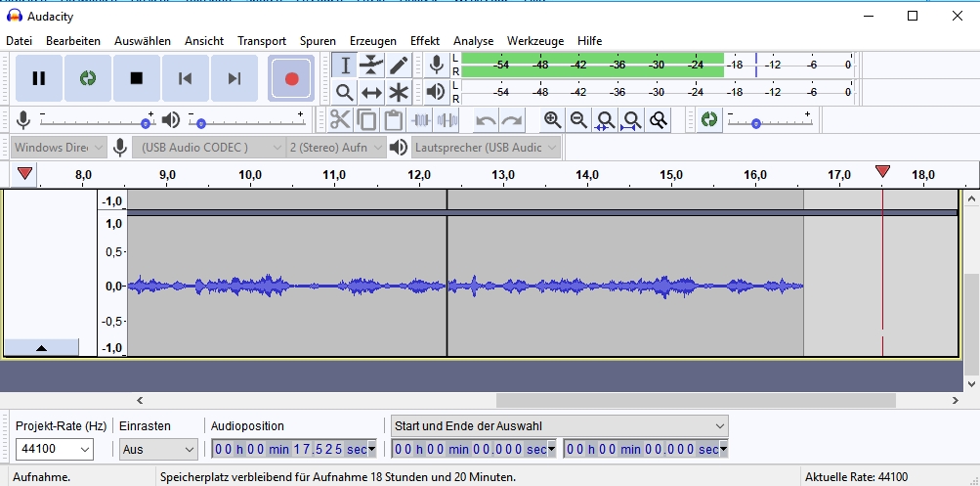Open the Erzeugen menu
This screenshot has width=980, height=486.
click(x=373, y=41)
